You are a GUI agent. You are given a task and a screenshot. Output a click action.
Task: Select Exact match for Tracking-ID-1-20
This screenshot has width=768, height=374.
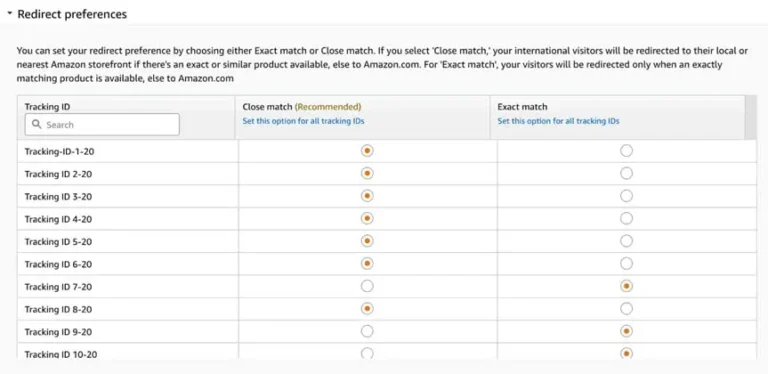coord(626,151)
